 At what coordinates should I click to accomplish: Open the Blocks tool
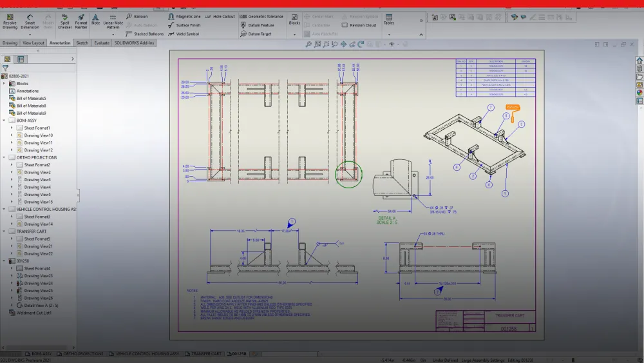pos(294,19)
